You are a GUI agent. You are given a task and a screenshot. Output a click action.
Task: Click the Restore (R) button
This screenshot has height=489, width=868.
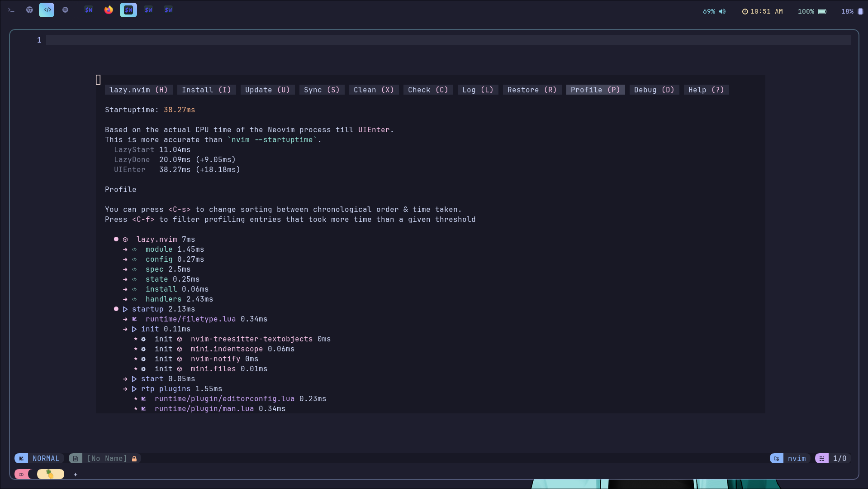[x=531, y=90]
